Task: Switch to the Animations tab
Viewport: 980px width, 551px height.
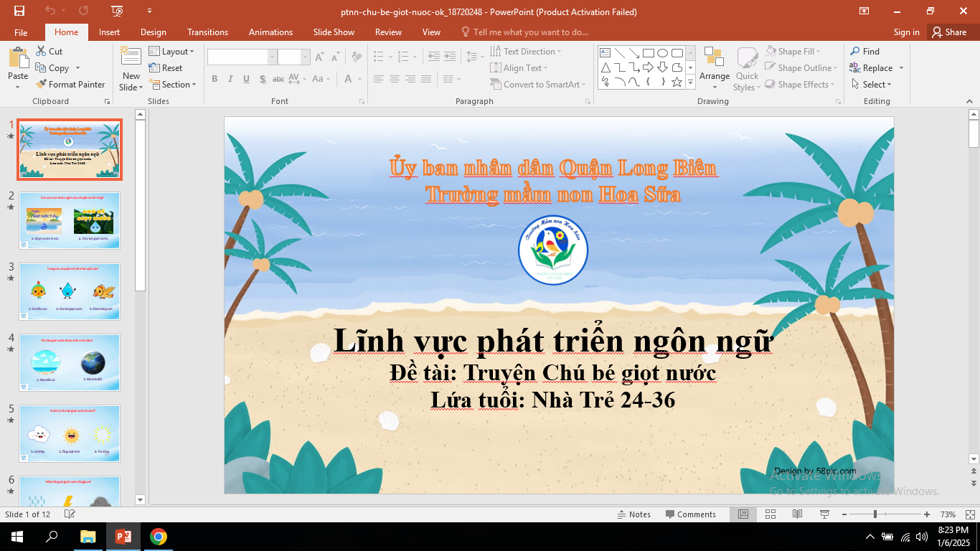Action: [x=270, y=32]
